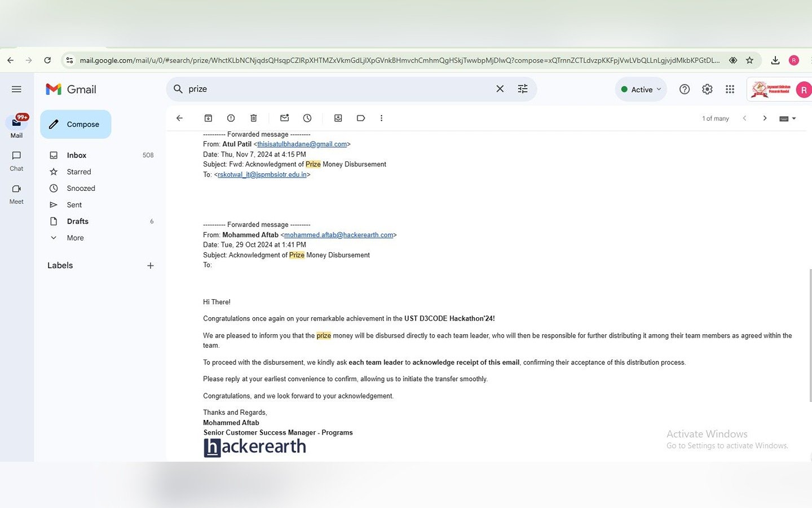Click the Gmail logo
812x508 pixels.
pos(71,89)
